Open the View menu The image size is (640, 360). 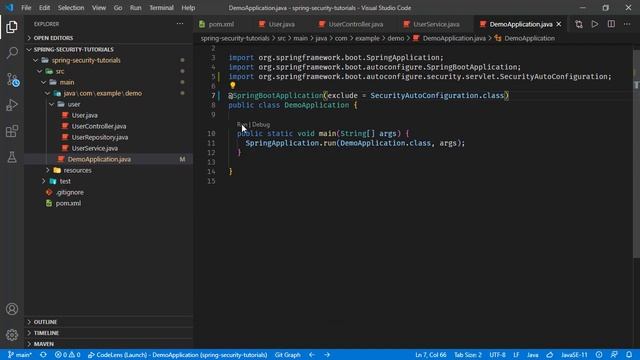point(99,8)
